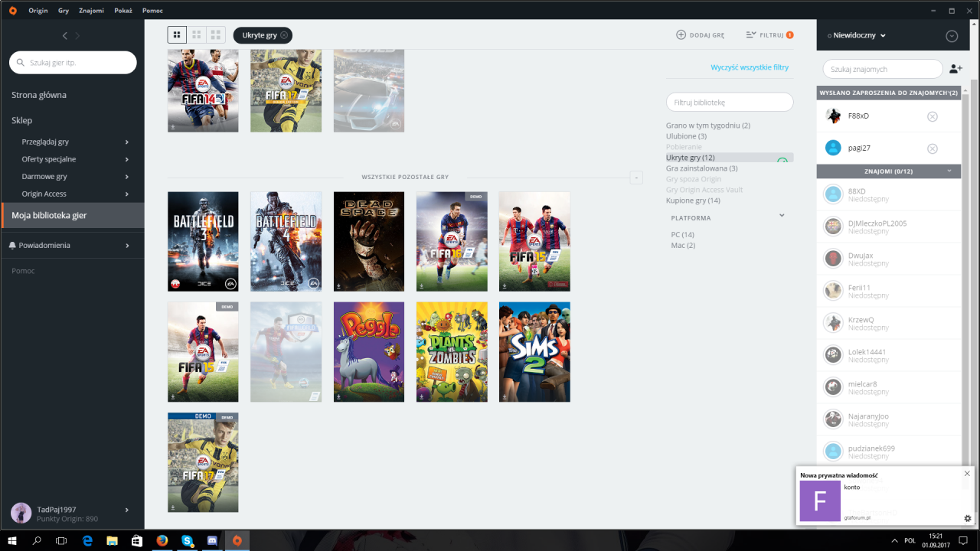Focus the Szukaj gier search box
980x551 pixels.
click(x=73, y=63)
